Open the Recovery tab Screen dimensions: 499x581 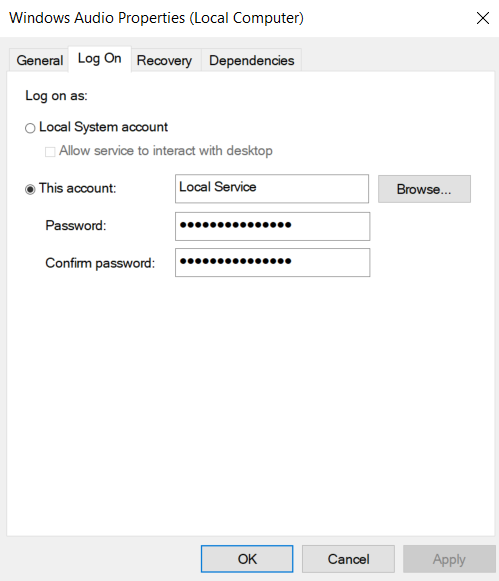pos(165,60)
